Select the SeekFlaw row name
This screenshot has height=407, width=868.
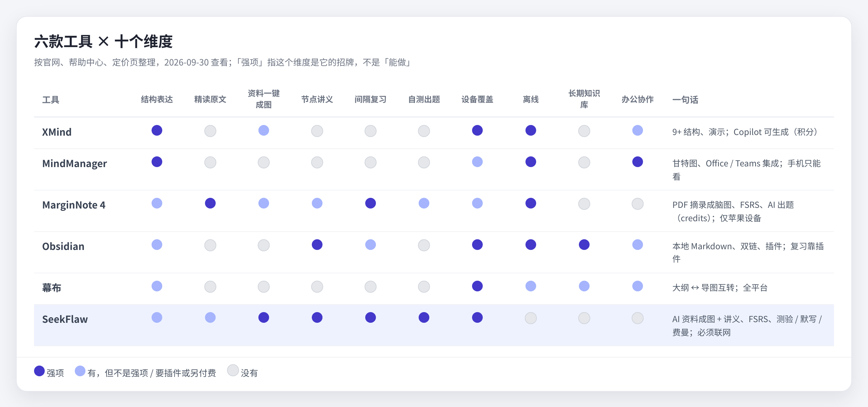65,319
